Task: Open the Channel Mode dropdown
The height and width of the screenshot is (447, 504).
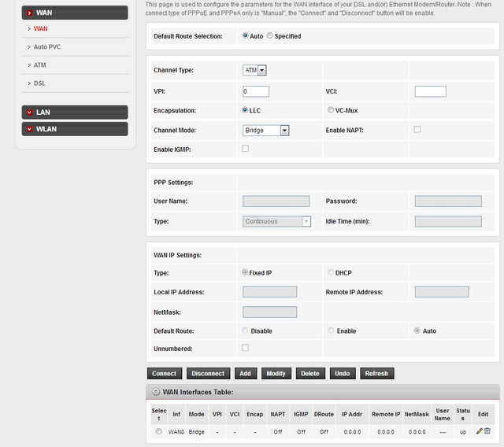Action: (266, 130)
